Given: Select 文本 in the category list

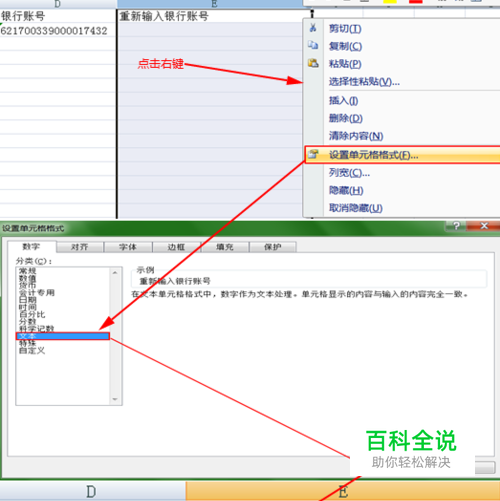Looking at the screenshot, I should pos(63,336).
